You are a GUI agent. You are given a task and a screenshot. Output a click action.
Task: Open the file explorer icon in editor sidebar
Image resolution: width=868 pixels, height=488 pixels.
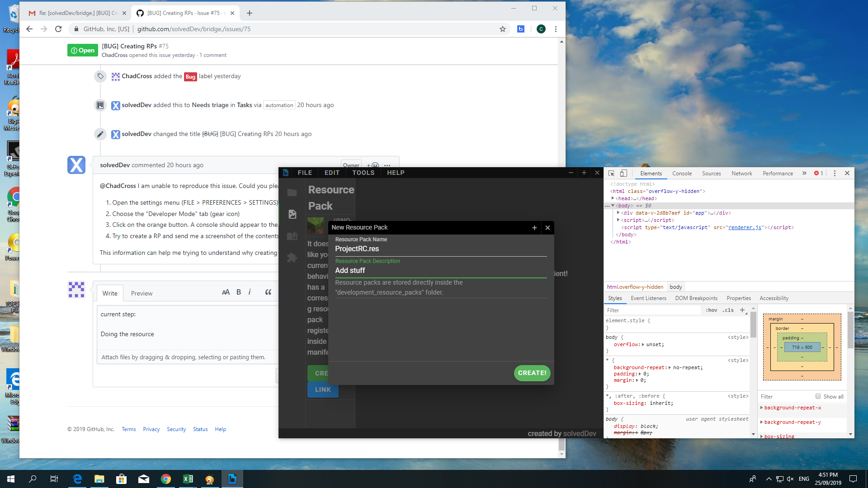292,192
